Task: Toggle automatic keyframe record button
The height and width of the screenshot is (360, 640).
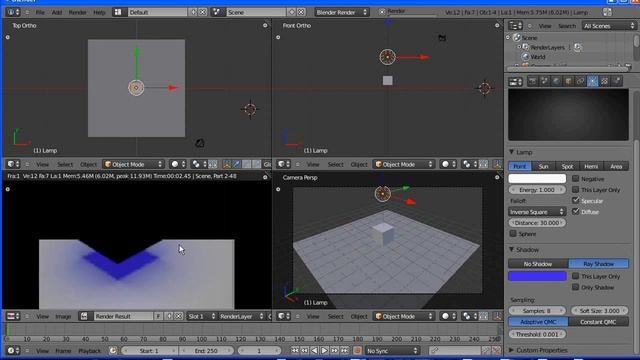Action: [357, 351]
